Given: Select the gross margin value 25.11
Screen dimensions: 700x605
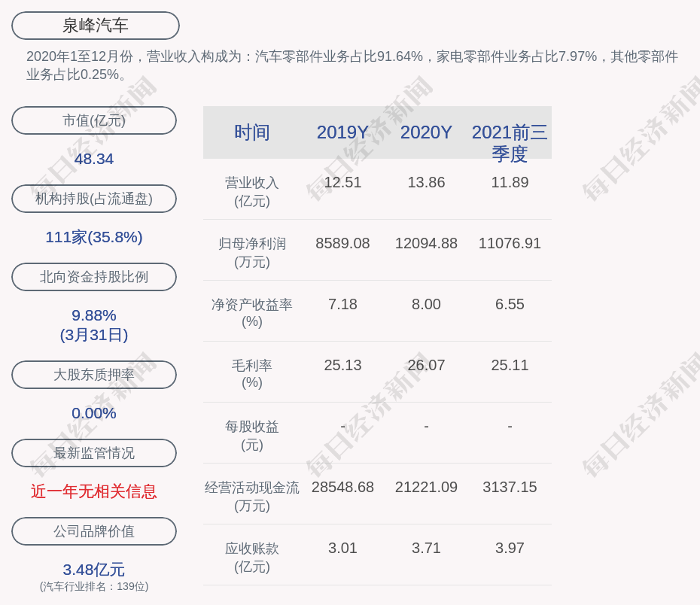Looking at the screenshot, I should [x=510, y=365].
